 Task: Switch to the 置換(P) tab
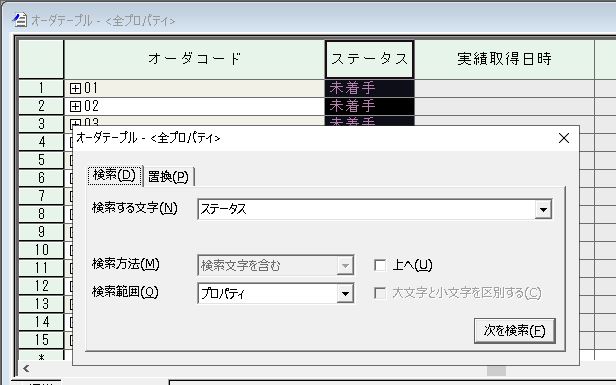[169, 177]
